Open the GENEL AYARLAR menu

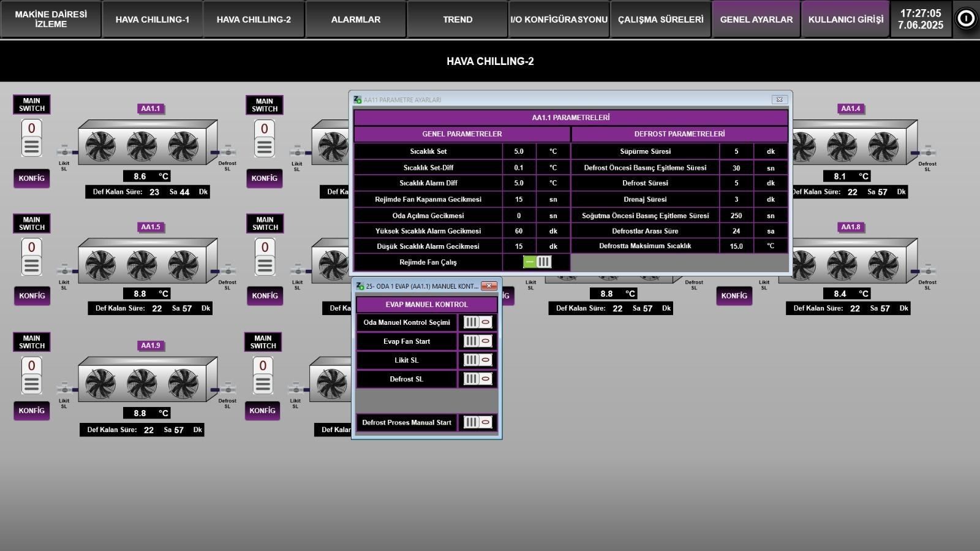pyautogui.click(x=756, y=20)
